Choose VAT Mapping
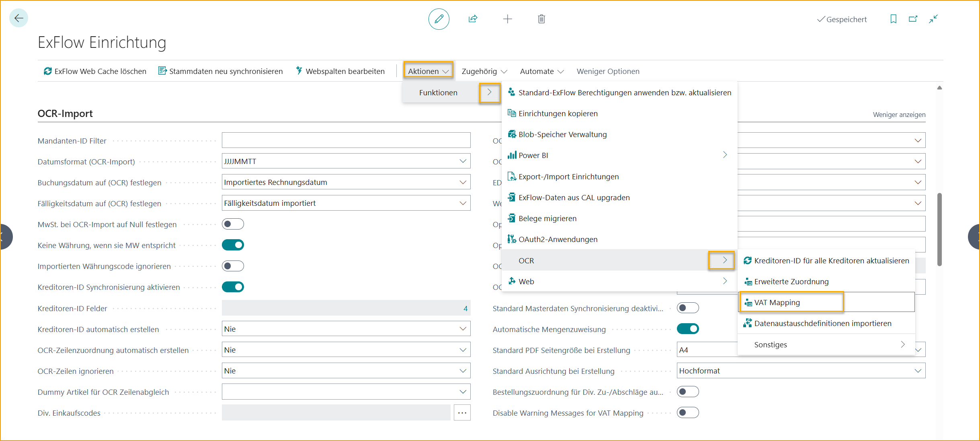This screenshot has width=980, height=441. pyautogui.click(x=826, y=302)
